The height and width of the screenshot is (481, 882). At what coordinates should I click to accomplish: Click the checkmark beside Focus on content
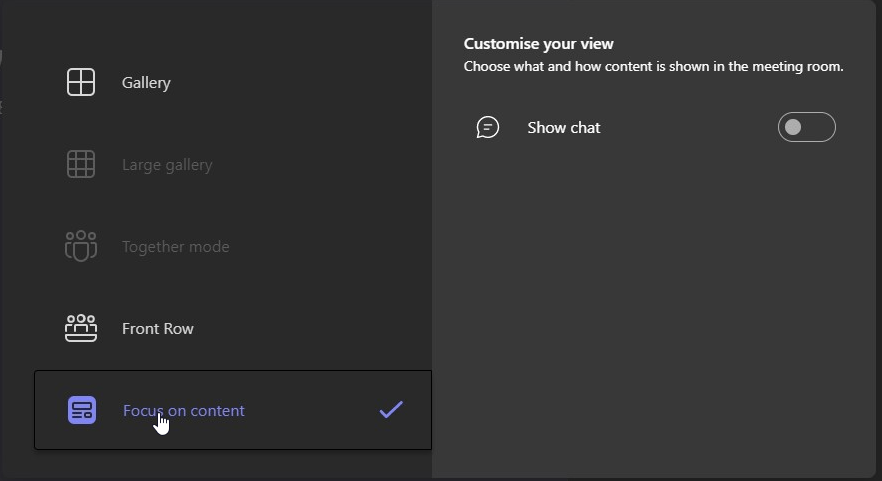pyautogui.click(x=391, y=409)
